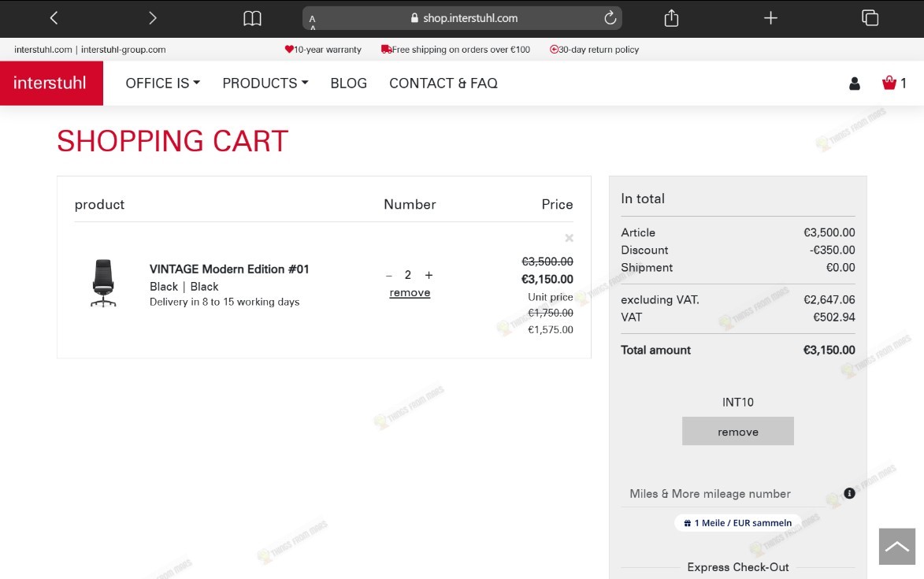Select the Shipment €0.00 value

pyautogui.click(x=841, y=267)
